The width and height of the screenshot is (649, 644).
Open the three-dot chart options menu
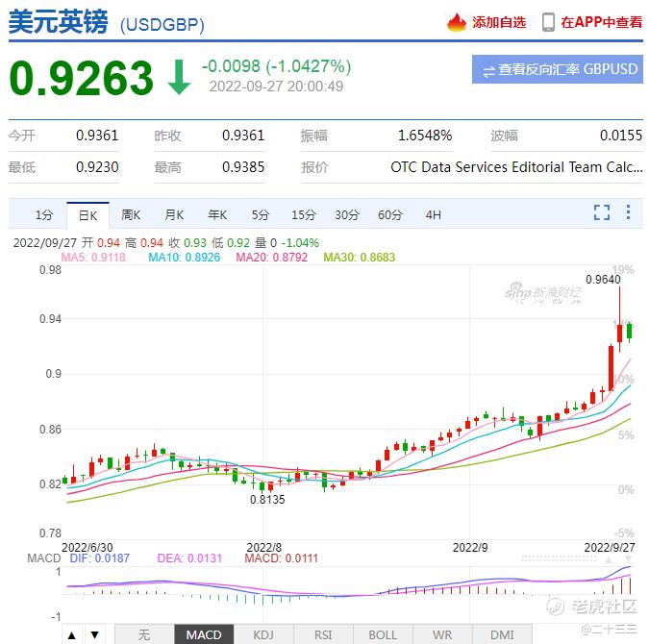click(x=628, y=211)
